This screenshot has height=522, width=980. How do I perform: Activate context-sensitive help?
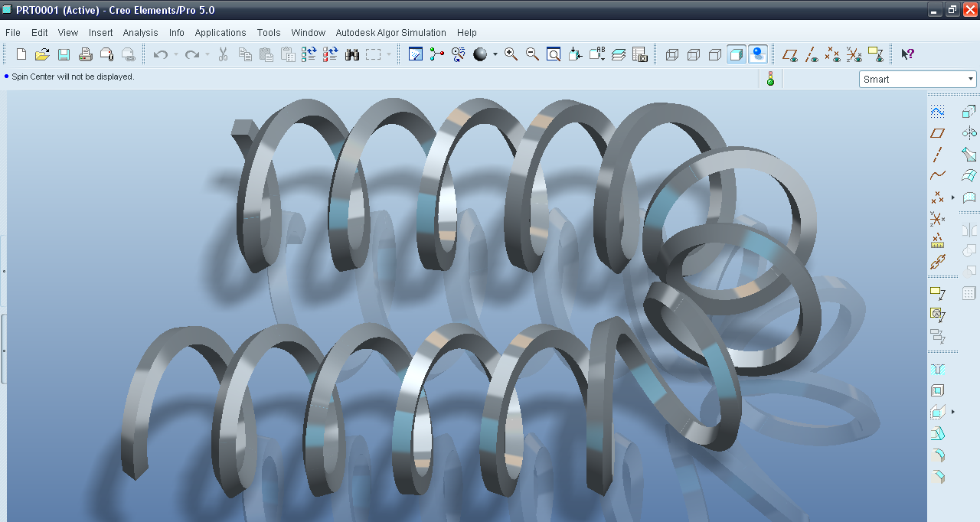coord(906,54)
